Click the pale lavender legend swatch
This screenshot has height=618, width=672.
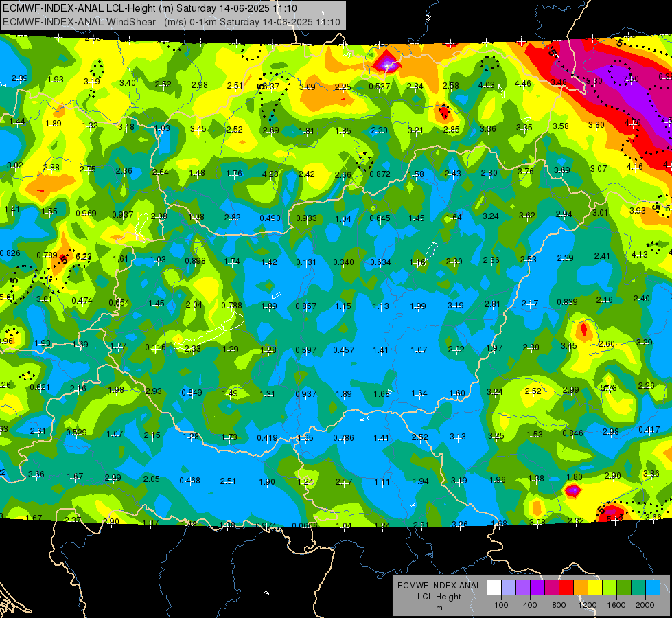click(x=509, y=588)
